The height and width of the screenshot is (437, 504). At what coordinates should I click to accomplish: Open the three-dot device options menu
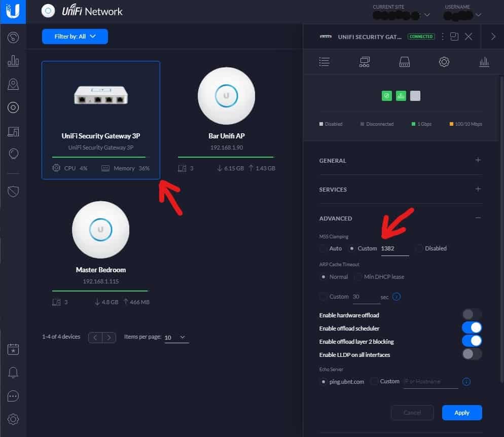coord(443,37)
